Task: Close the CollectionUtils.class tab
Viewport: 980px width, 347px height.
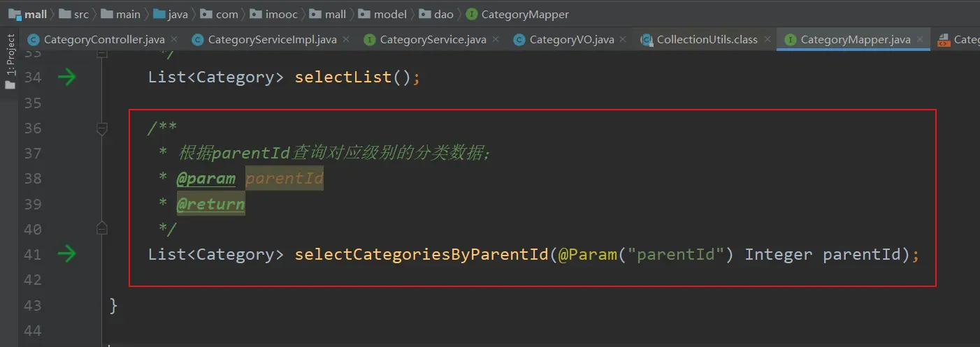Action: (x=767, y=40)
